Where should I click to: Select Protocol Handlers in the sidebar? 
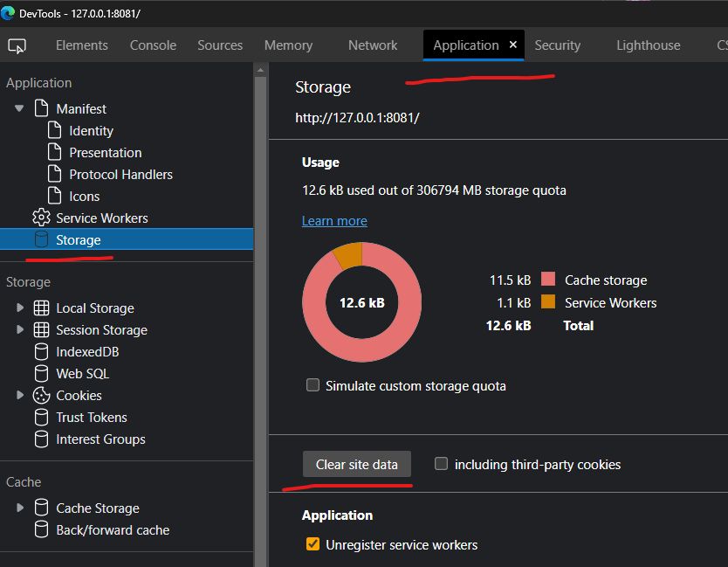120,174
